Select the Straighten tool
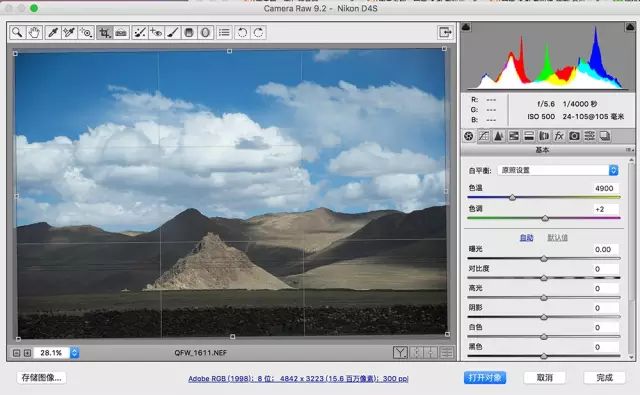Screen dimensions: 640x395 coord(121,32)
